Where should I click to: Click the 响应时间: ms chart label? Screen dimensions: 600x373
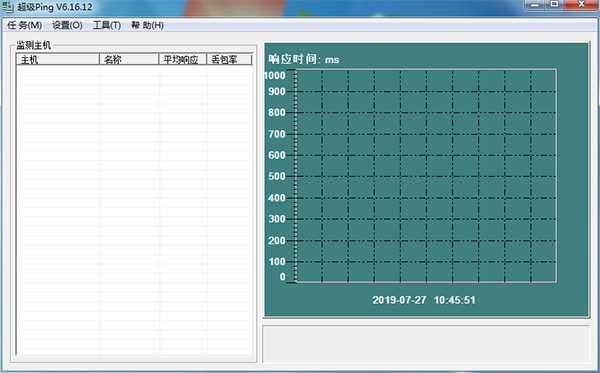(x=303, y=59)
